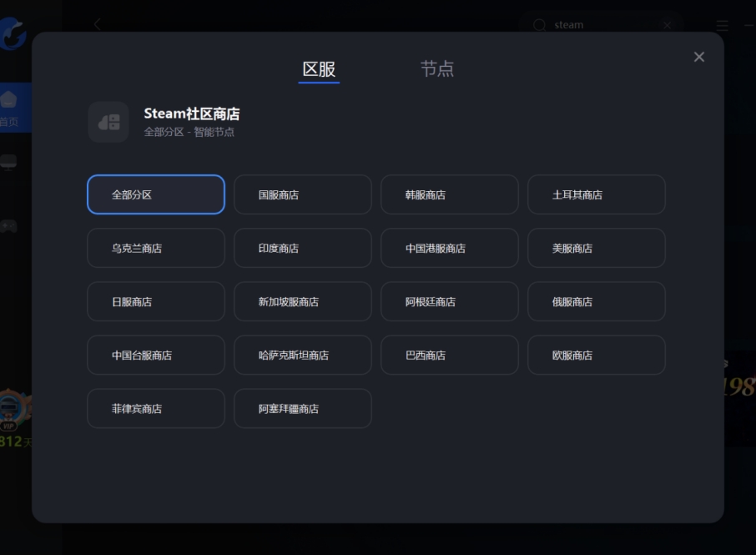
Task: Choose the 韩服商店 option
Action: coord(449,194)
